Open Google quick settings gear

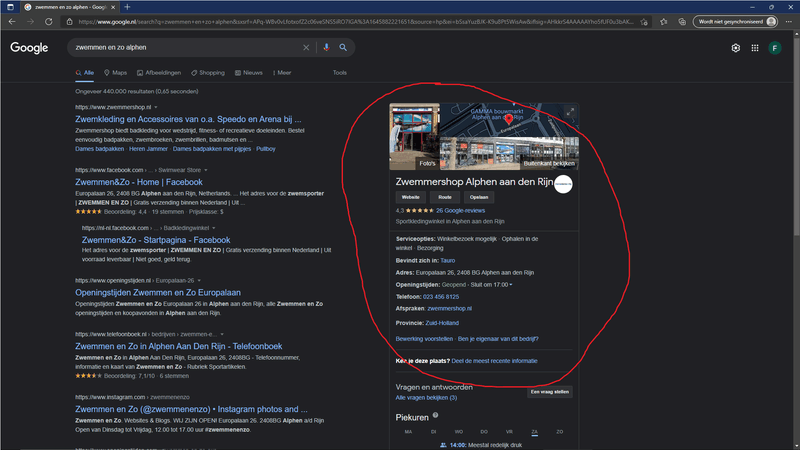[735, 48]
